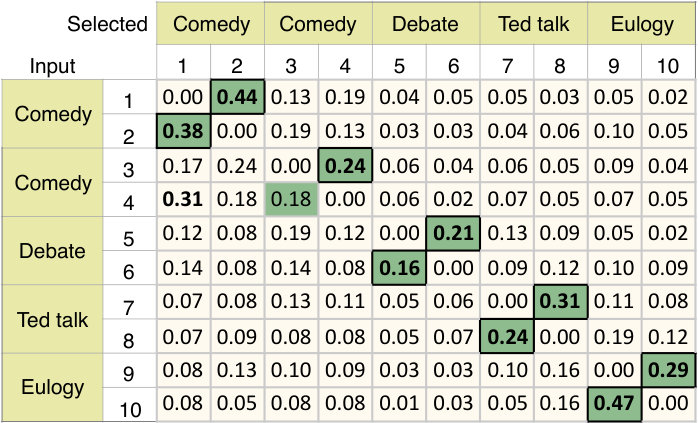Image resolution: width=698 pixels, height=423 pixels.
Task: Select the Ted talk column header
Action: pyautogui.click(x=534, y=23)
